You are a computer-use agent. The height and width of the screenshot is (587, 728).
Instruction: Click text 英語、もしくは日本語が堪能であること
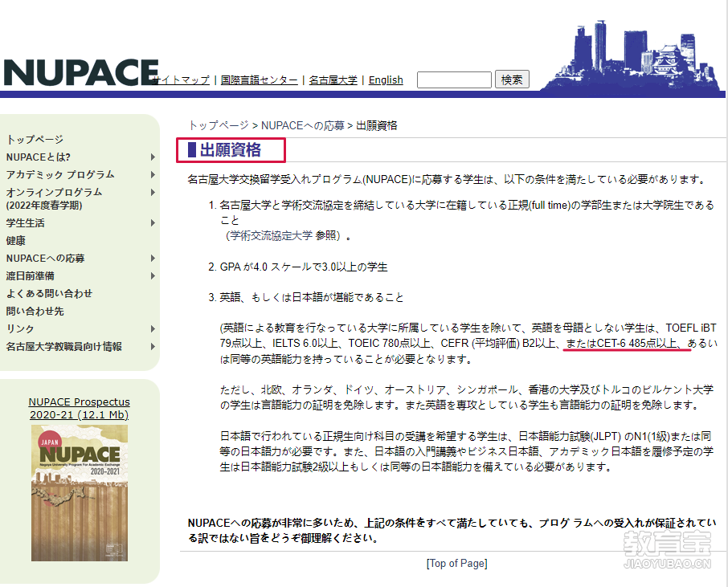[312, 297]
